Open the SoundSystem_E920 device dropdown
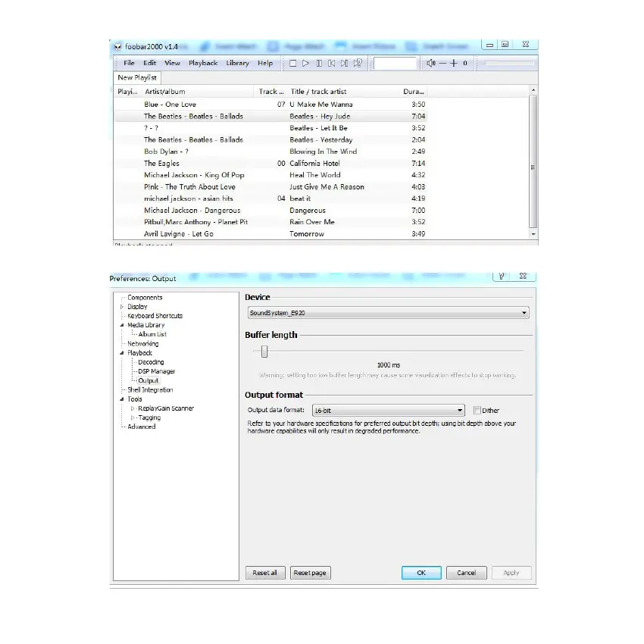 [388, 313]
